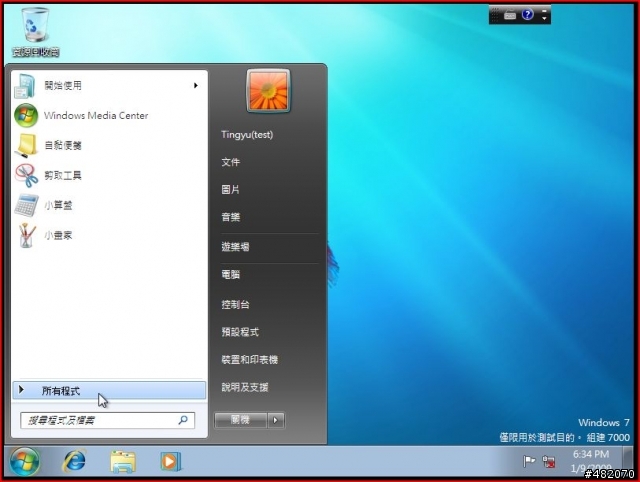
Task: Launch 剪取工具 Snipping Tool
Action: tap(109, 175)
